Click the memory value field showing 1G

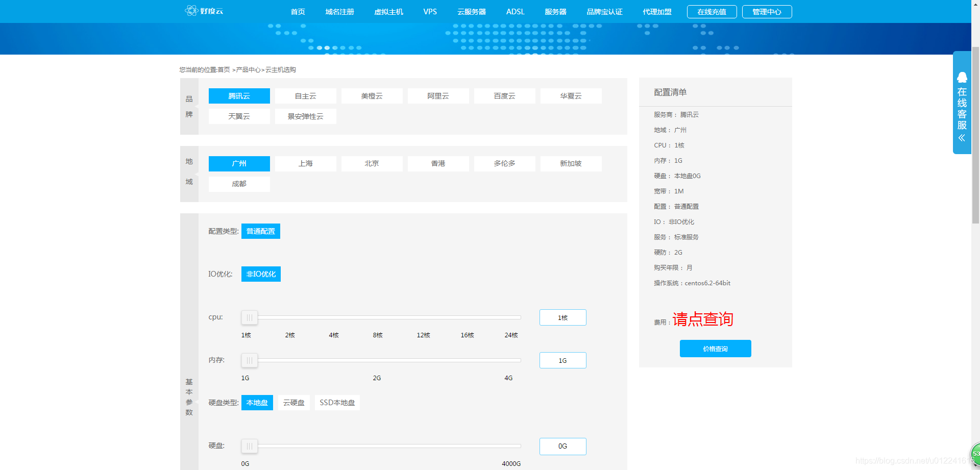coord(562,360)
